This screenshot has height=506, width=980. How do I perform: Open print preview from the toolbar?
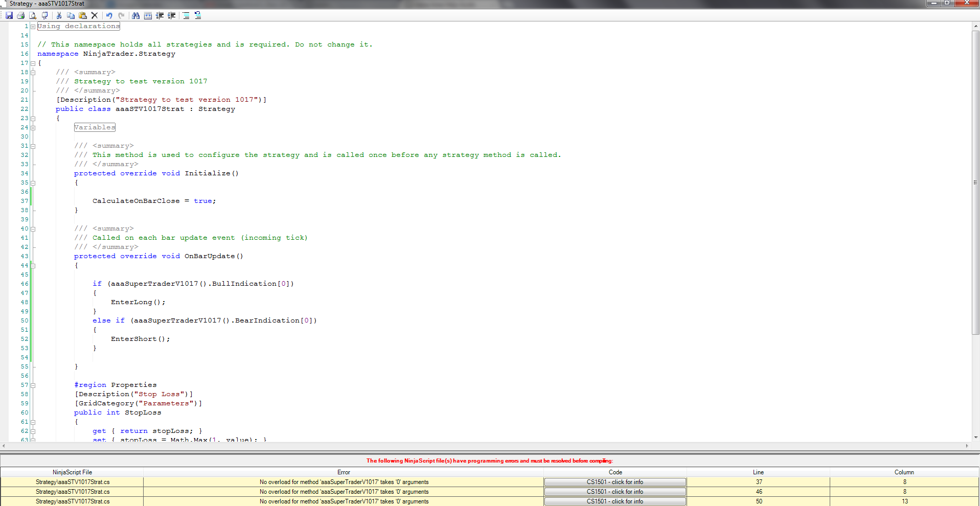click(x=33, y=15)
